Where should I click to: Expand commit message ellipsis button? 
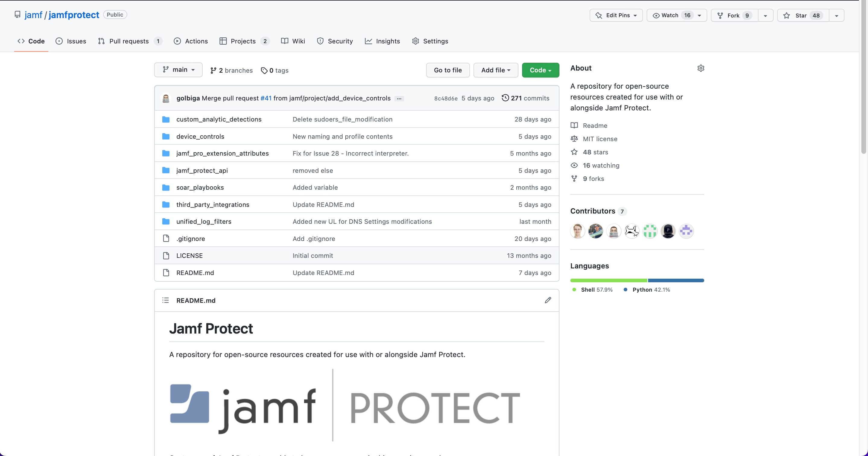tap(399, 98)
